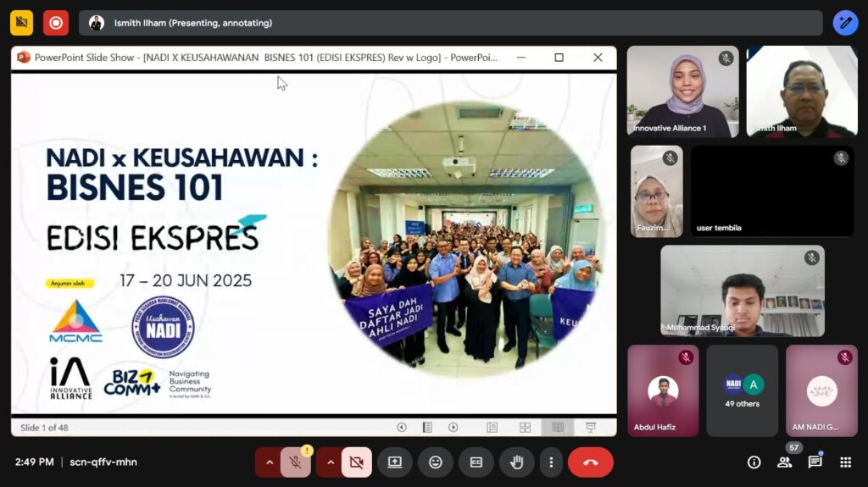Click mute indicator on Abdul Hafiz tile
Viewport: 868px width, 487px height.
click(686, 357)
